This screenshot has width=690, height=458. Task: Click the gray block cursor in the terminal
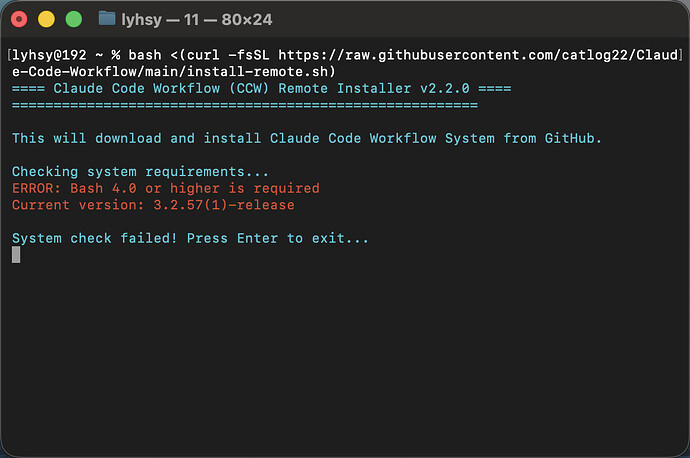point(16,255)
